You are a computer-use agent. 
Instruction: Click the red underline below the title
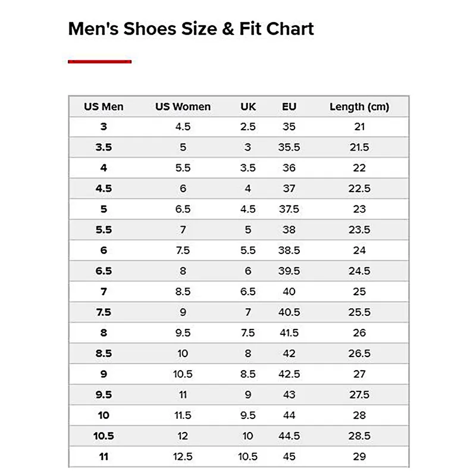[99, 61]
